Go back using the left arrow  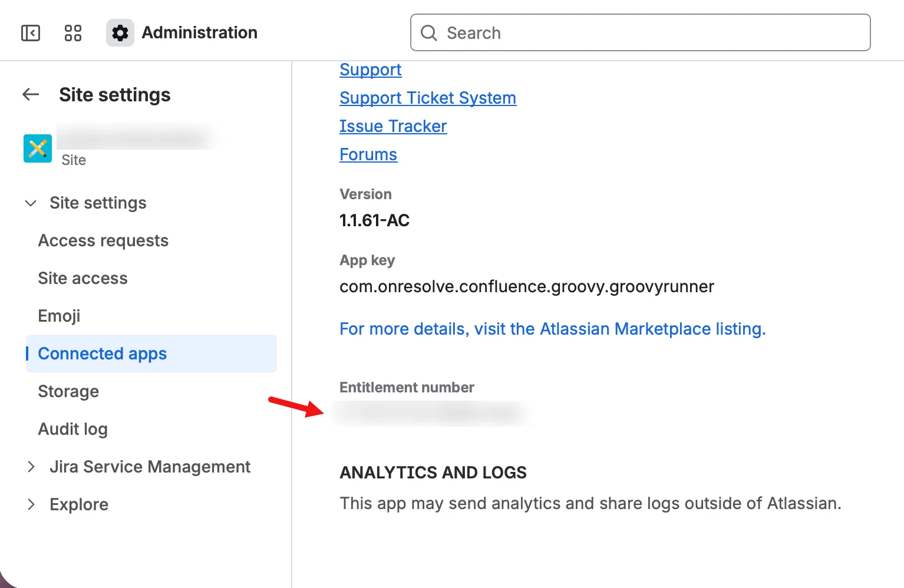(x=31, y=94)
